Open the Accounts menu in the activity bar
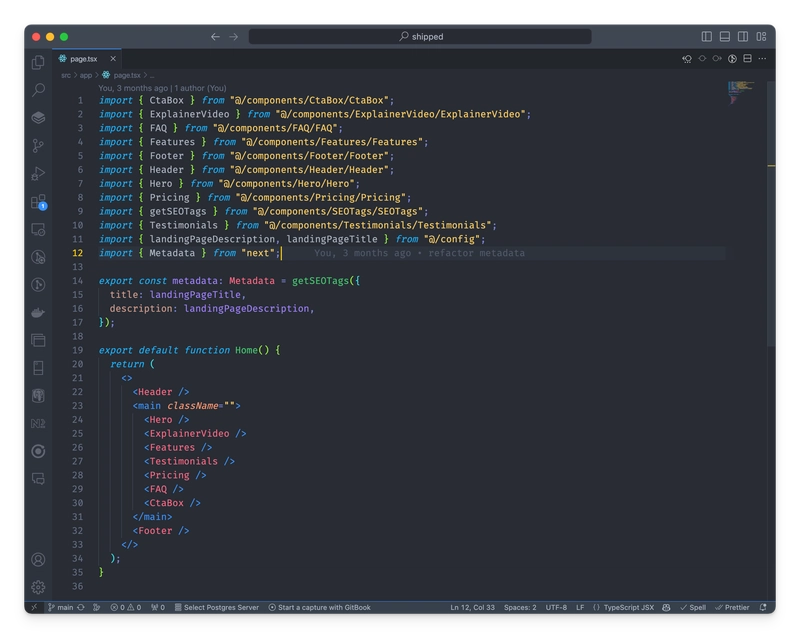Viewport: 800px width, 638px height. point(38,559)
